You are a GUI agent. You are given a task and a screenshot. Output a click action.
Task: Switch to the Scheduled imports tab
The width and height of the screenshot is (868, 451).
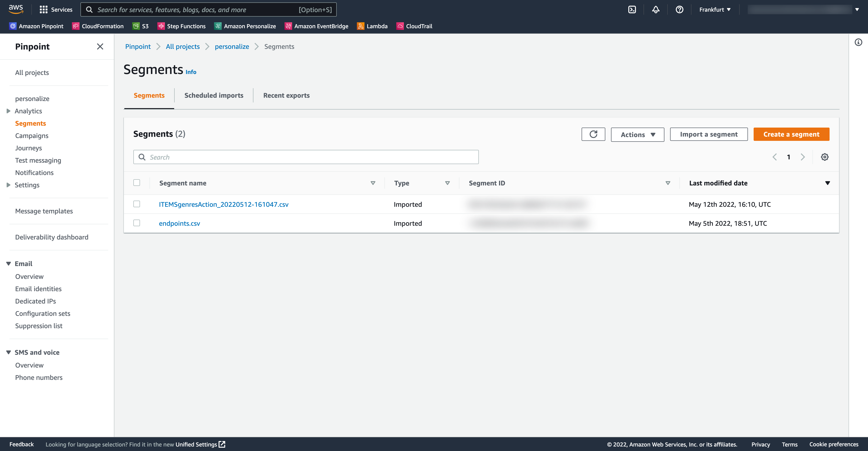[x=214, y=95]
